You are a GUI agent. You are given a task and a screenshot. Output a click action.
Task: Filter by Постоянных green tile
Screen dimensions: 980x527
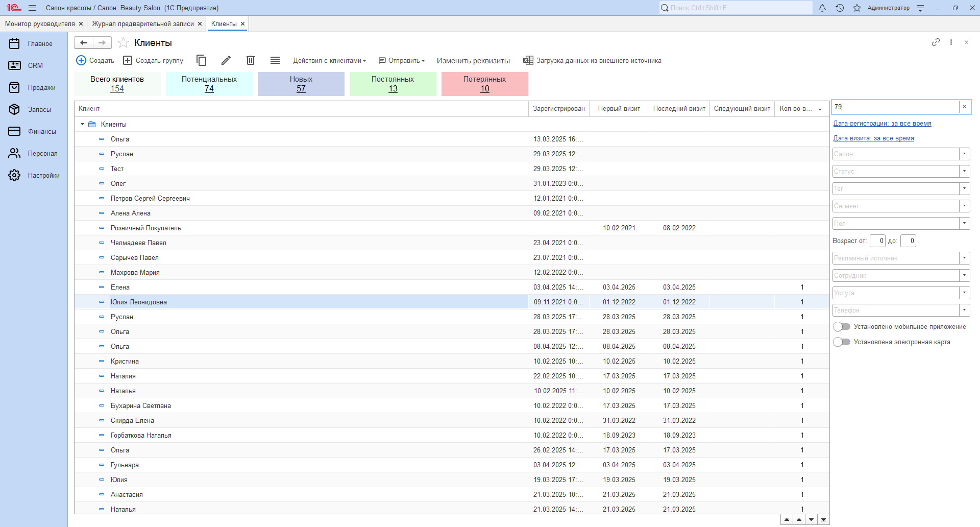coord(393,84)
